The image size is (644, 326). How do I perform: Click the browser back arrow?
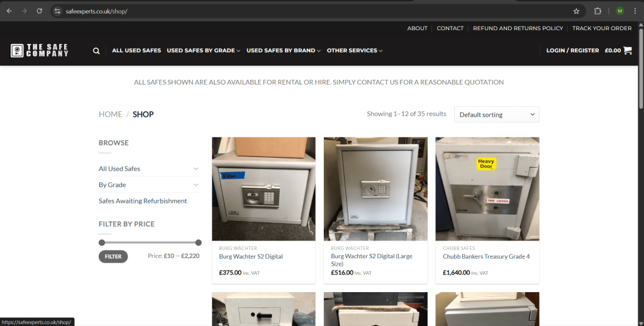point(9,11)
